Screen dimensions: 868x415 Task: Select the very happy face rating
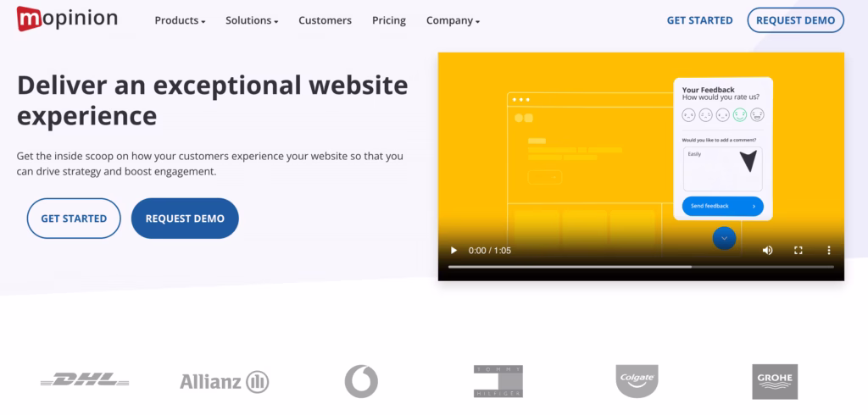point(757,115)
